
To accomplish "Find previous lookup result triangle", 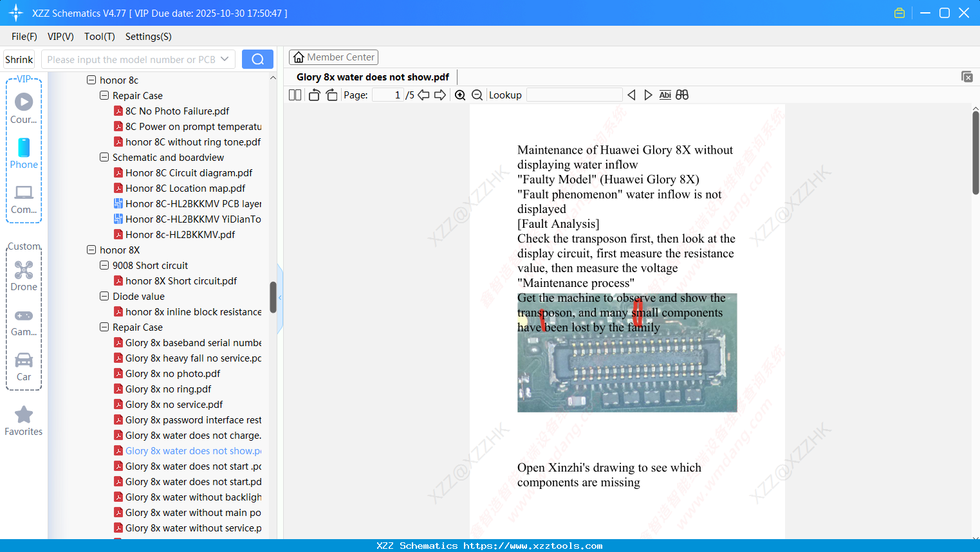I will tap(631, 95).
